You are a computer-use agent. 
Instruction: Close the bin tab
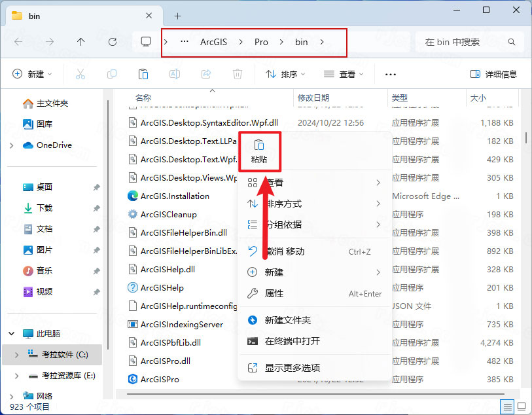tap(149, 16)
